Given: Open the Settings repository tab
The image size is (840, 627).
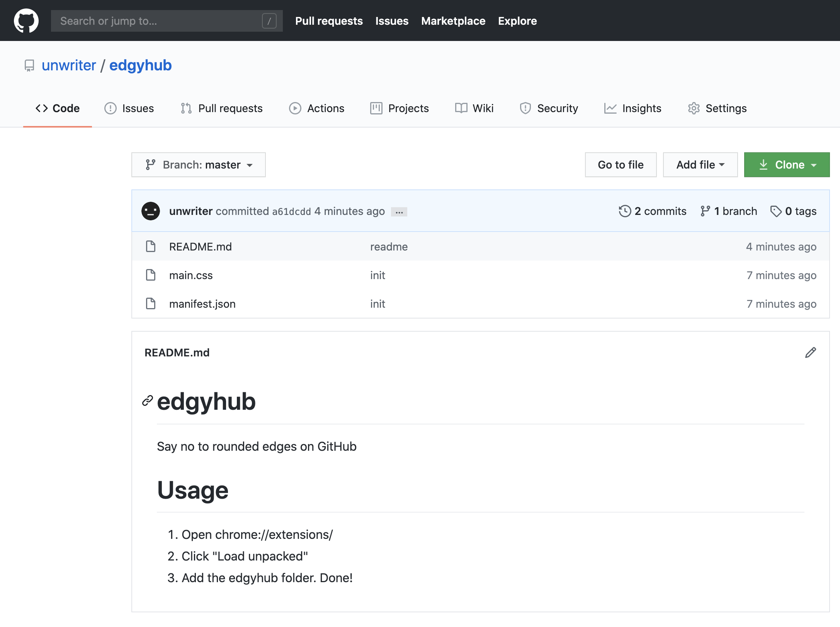Looking at the screenshot, I should tap(718, 108).
